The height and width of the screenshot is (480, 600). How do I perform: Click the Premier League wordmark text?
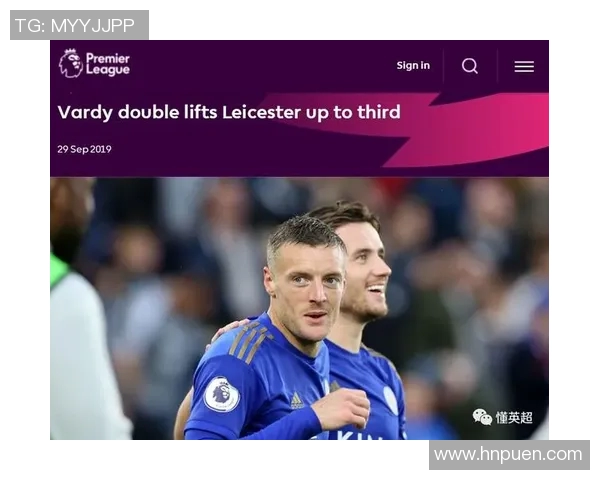[x=108, y=64]
